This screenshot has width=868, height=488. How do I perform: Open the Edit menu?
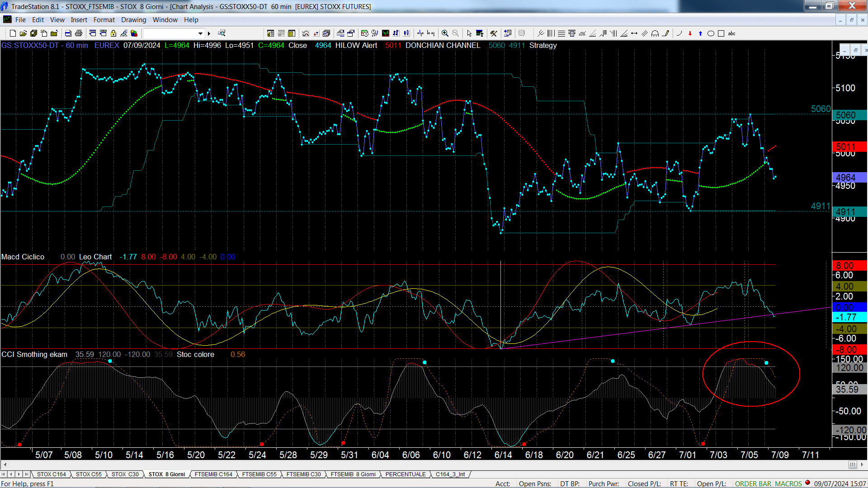click(38, 20)
